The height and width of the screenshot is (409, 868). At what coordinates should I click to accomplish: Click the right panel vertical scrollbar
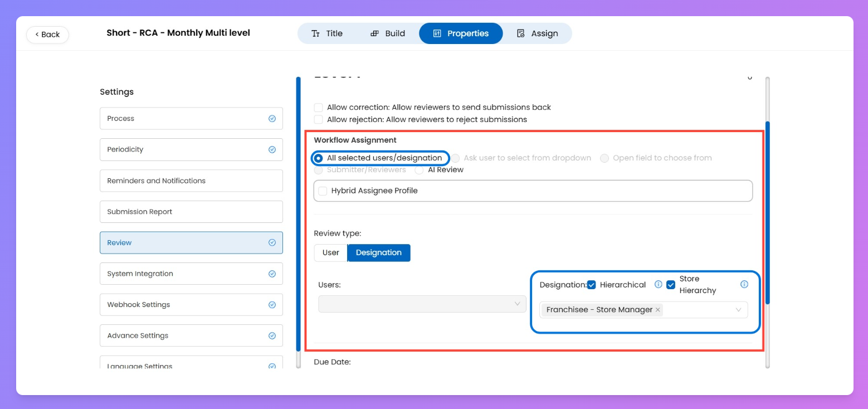coord(767,213)
